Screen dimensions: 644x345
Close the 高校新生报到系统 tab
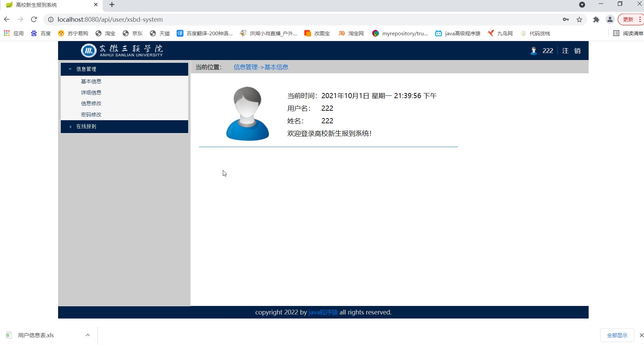coord(96,5)
